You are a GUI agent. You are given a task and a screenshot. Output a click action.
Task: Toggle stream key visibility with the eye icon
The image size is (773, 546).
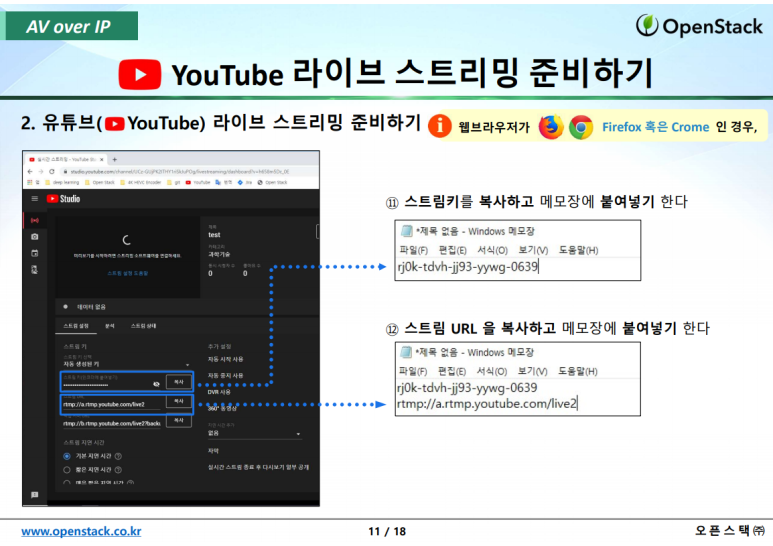156,384
